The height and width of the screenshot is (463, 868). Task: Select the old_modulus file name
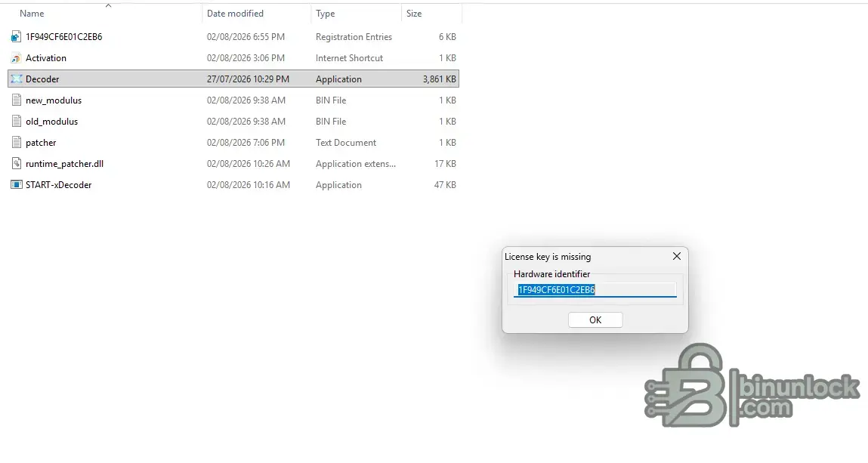pos(51,121)
